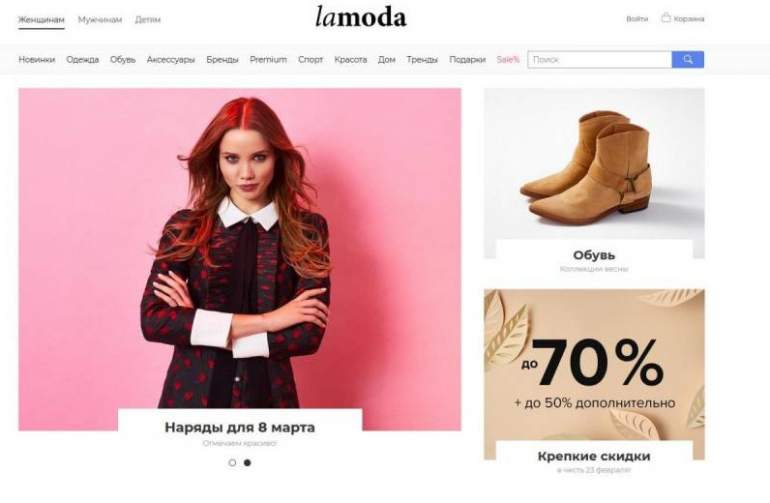Switch to the Мужчинам tab
Image resolution: width=770 pixels, height=503 pixels.
pos(100,20)
